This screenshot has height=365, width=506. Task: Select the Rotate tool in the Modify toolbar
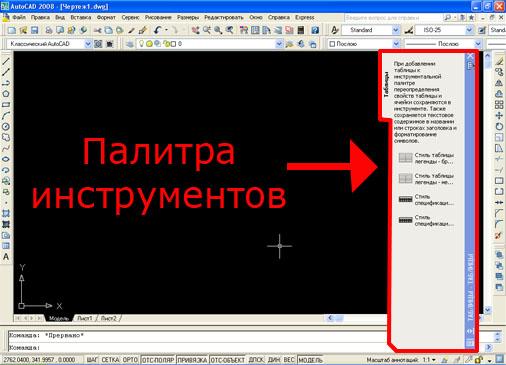[x=499, y=127]
